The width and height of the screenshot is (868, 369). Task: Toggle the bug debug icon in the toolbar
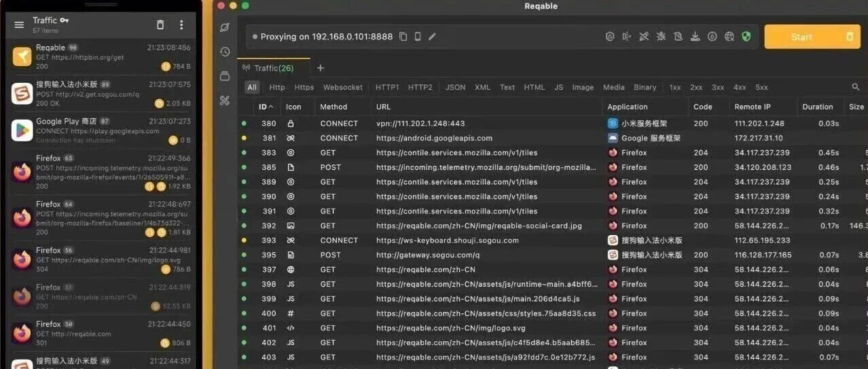click(661, 37)
